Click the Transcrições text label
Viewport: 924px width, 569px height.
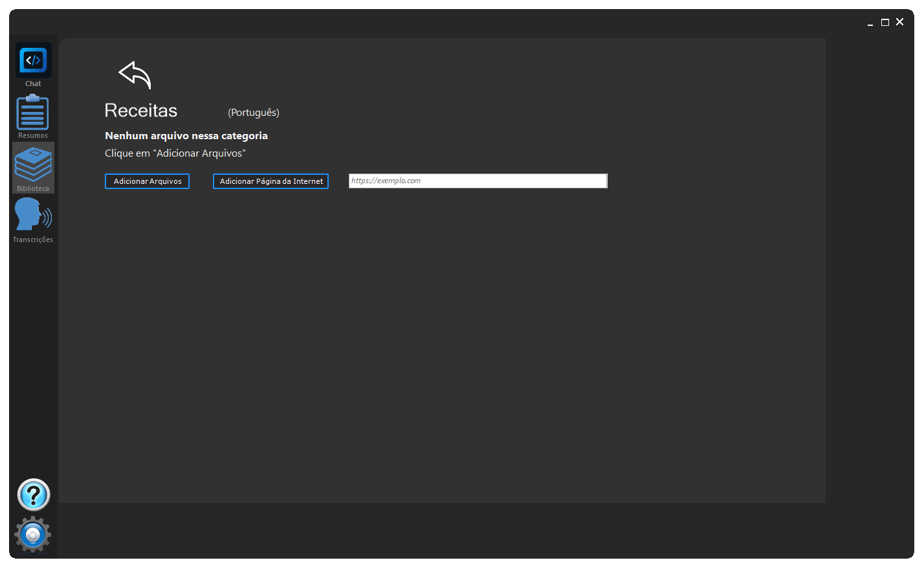click(33, 240)
